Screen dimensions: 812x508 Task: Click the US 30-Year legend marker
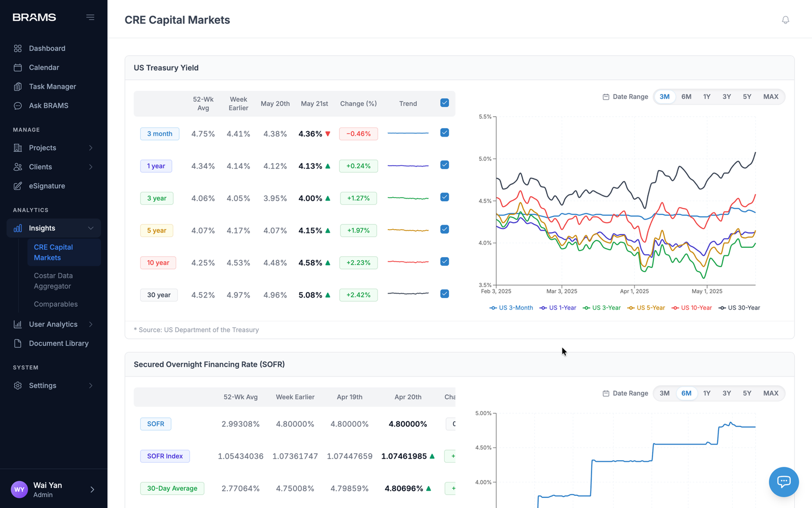coord(722,308)
